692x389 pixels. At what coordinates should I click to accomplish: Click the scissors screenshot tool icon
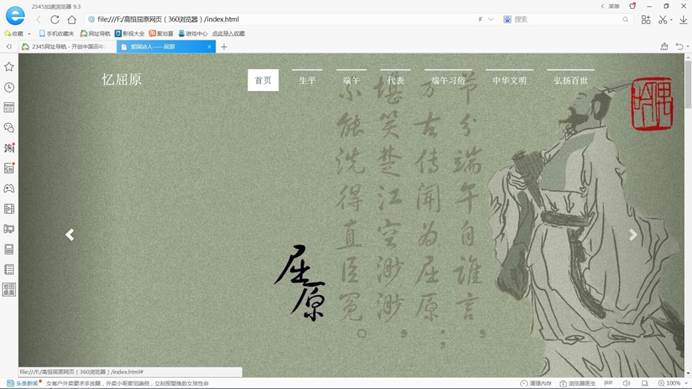[x=662, y=19]
